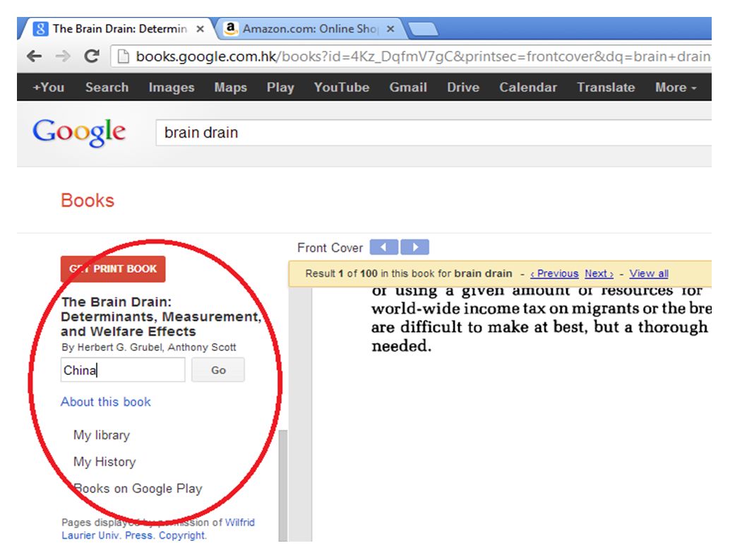Screen dimensions: 747x560
Task: Open Calendar in the Google bar
Action: point(528,88)
